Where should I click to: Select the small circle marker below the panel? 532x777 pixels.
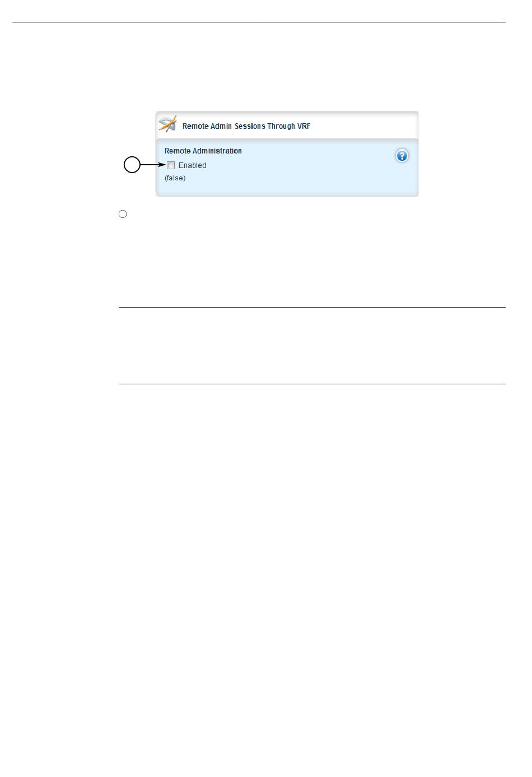pyautogui.click(x=123, y=214)
